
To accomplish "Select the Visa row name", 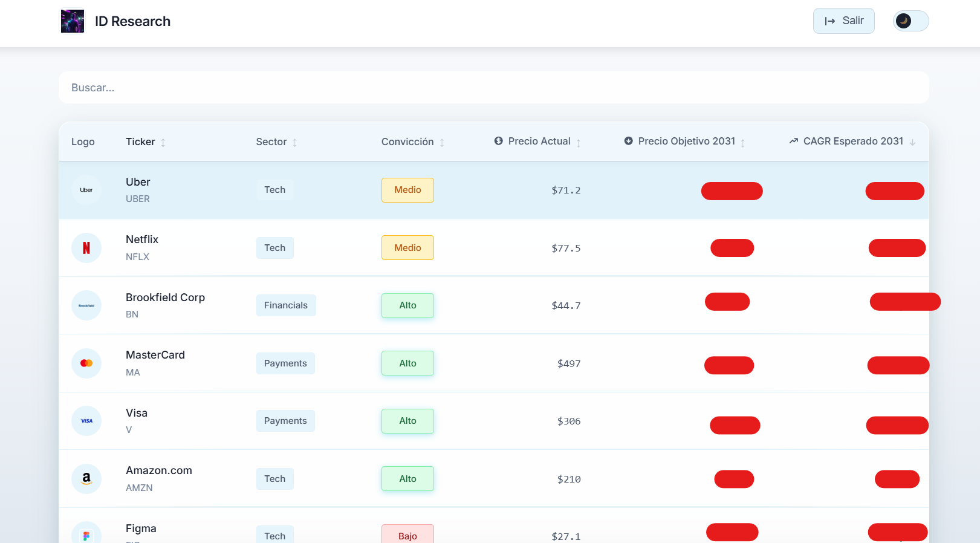I will click(137, 413).
